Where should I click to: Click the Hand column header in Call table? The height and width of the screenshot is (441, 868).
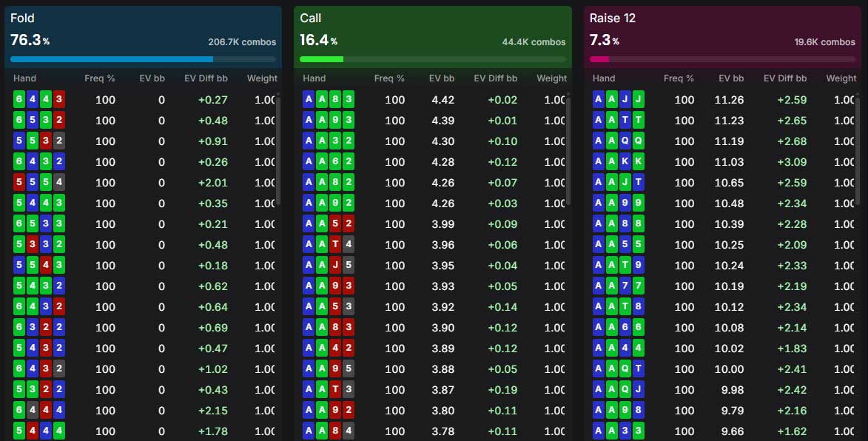tap(314, 78)
